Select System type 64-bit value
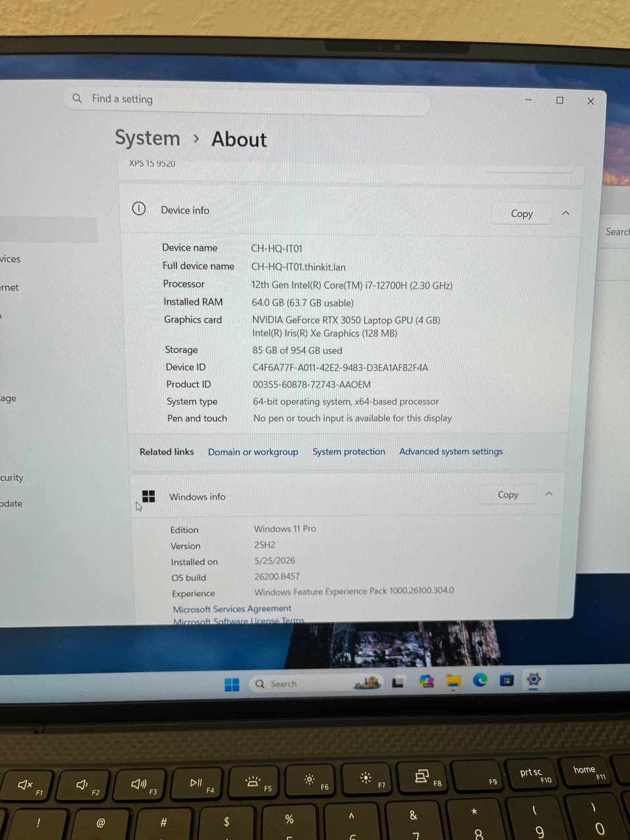 pyautogui.click(x=346, y=401)
